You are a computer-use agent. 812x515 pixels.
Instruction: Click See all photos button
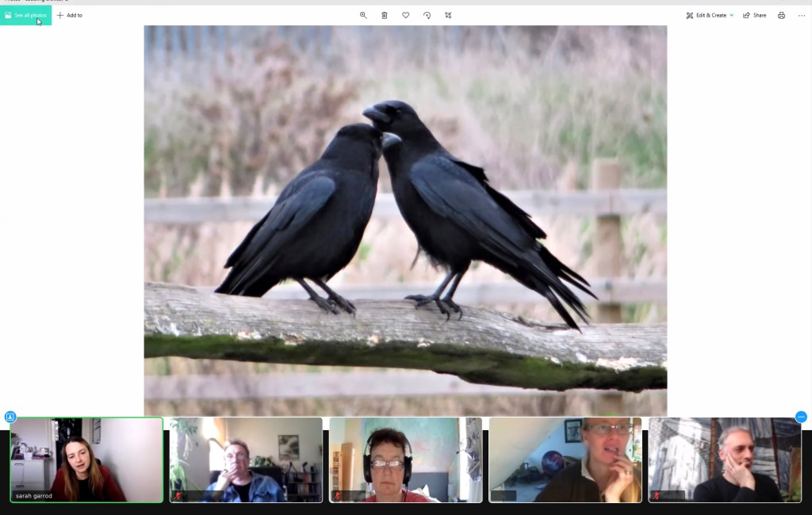coord(25,15)
